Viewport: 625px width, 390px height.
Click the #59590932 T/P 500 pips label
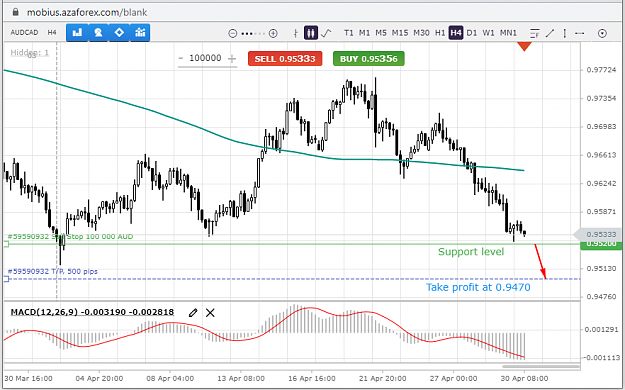53,271
